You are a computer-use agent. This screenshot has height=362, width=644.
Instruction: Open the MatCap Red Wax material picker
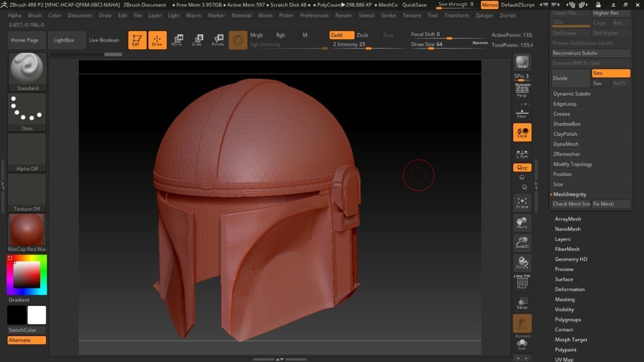(27, 233)
